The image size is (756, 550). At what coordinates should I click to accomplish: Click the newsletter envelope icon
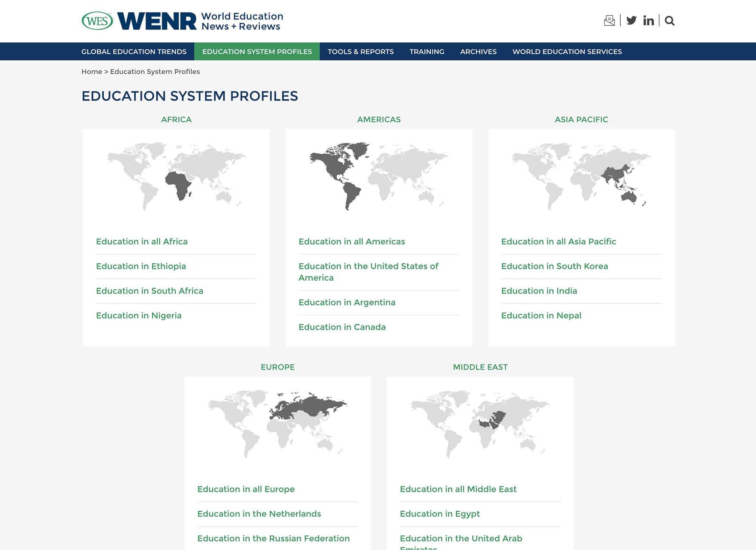tap(609, 20)
